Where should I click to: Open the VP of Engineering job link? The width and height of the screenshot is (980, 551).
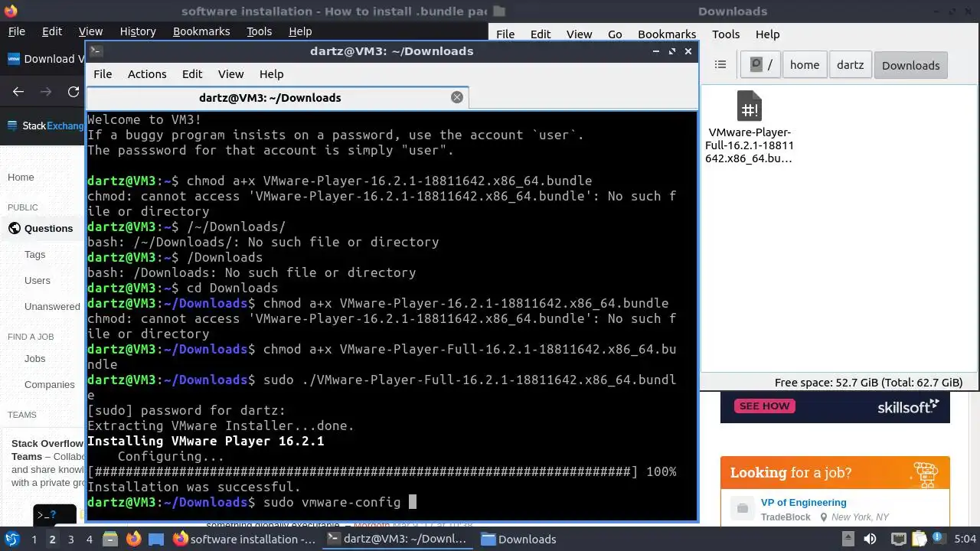tap(803, 503)
